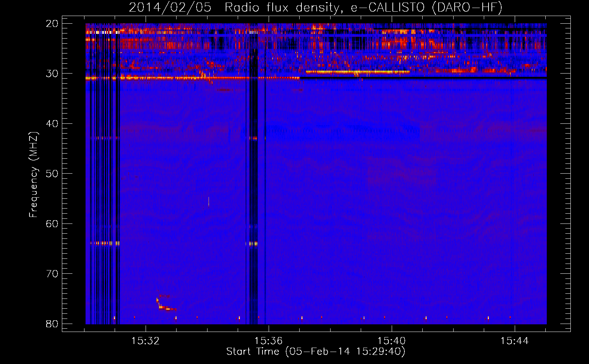Click the '15:44' time tick label
This screenshot has height=364, width=589.
coord(515,341)
